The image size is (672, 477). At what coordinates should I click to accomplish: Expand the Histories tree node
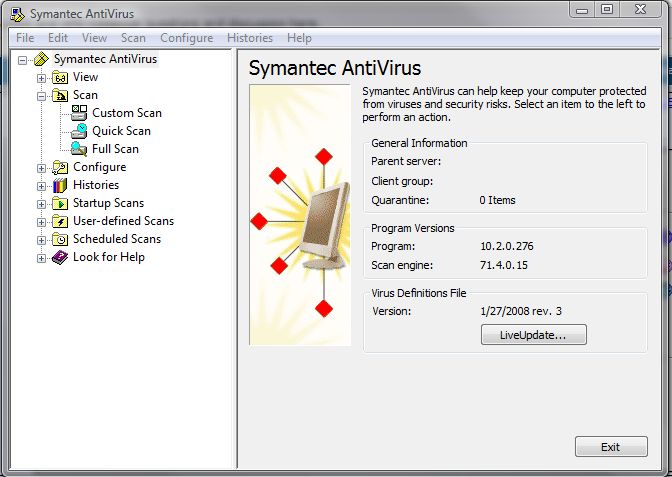tap(41, 186)
